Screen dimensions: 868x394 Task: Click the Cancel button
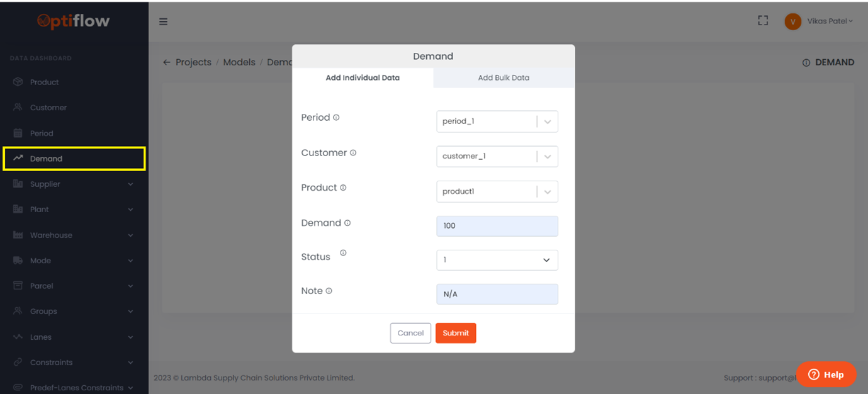(410, 333)
